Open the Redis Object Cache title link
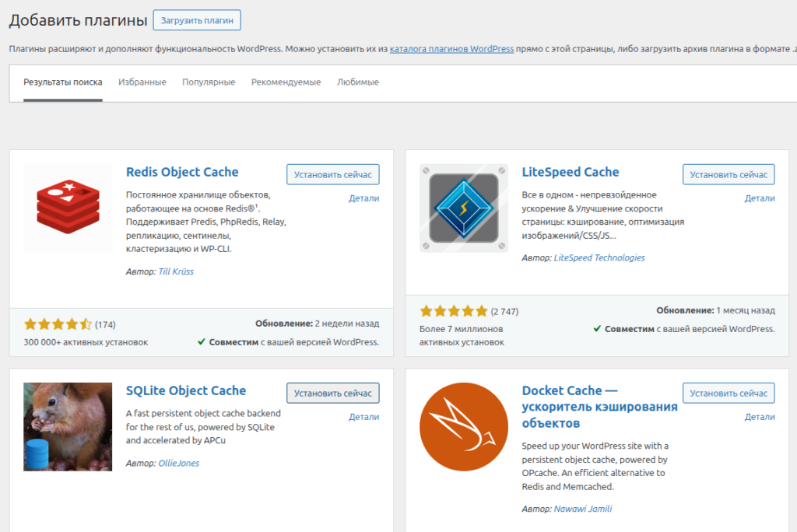 182,172
